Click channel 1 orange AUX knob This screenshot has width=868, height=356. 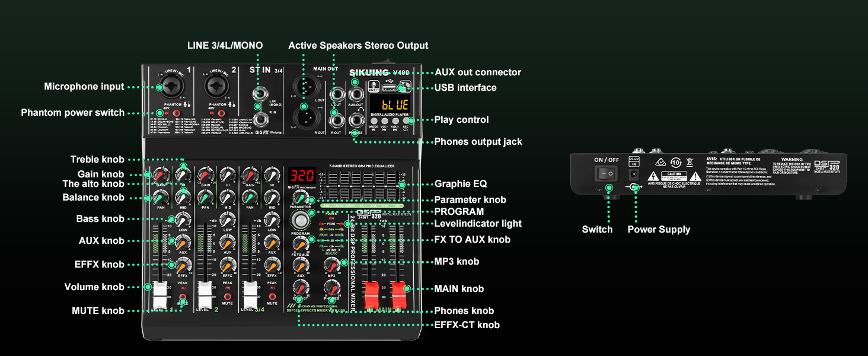click(183, 243)
